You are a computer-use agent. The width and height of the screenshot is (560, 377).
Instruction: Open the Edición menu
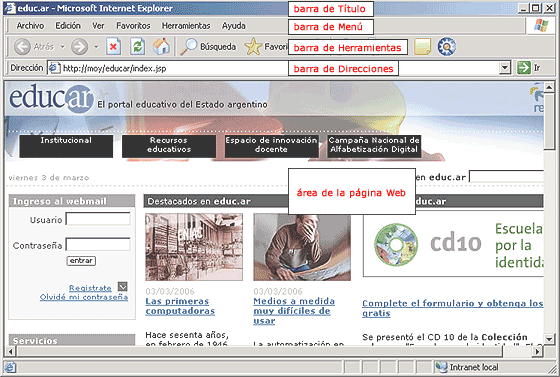[x=68, y=26]
